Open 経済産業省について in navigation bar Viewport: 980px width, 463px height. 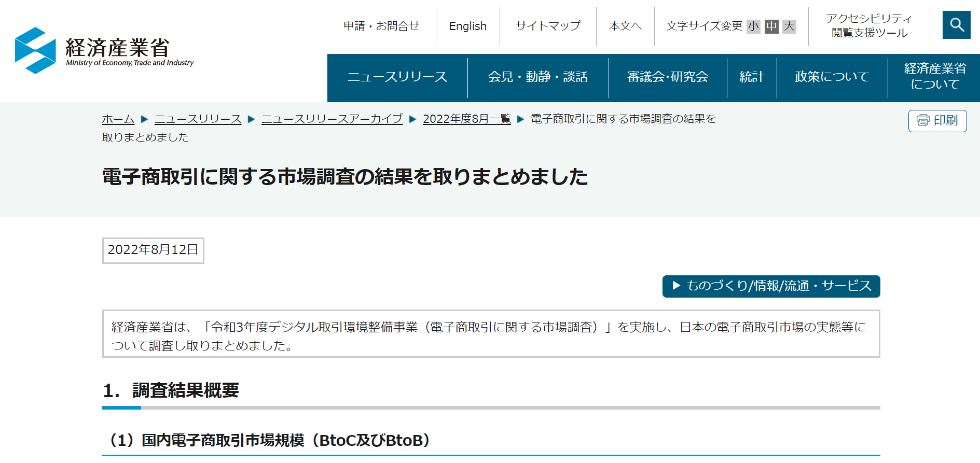pyautogui.click(x=934, y=76)
